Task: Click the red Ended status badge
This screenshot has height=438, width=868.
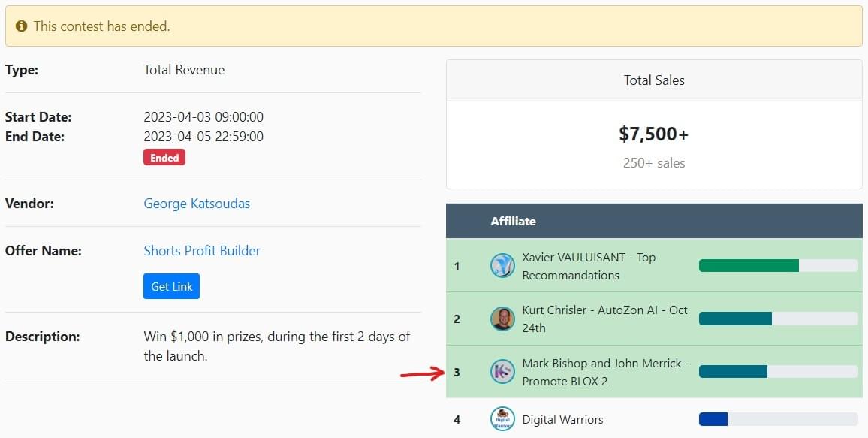Action: 164,158
